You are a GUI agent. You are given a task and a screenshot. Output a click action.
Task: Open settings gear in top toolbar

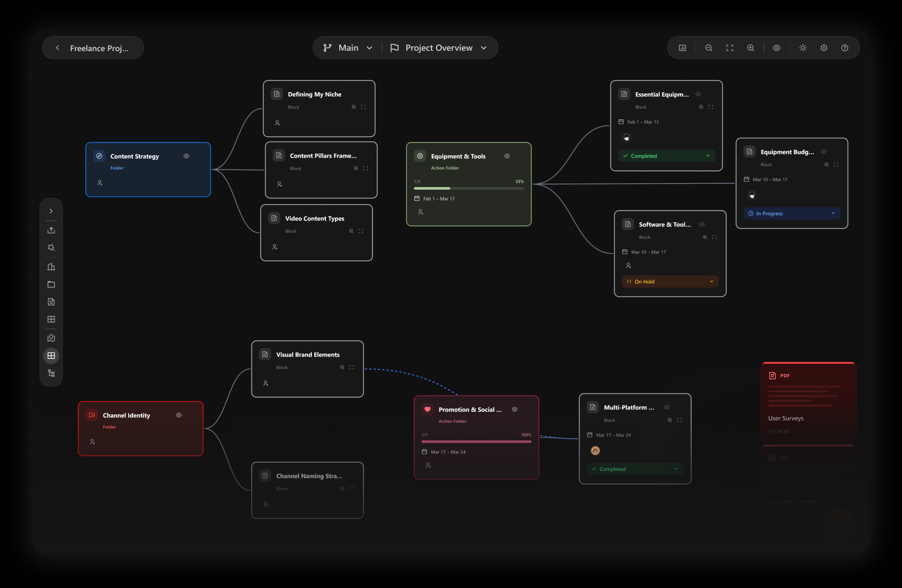[x=824, y=48]
